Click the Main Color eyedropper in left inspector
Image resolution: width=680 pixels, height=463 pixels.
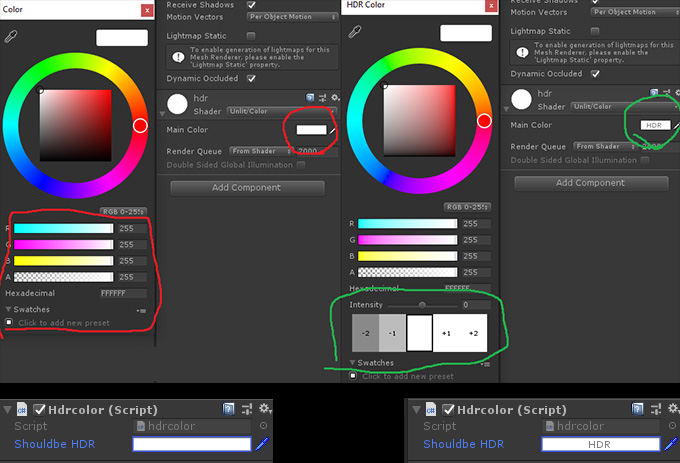pos(333,130)
